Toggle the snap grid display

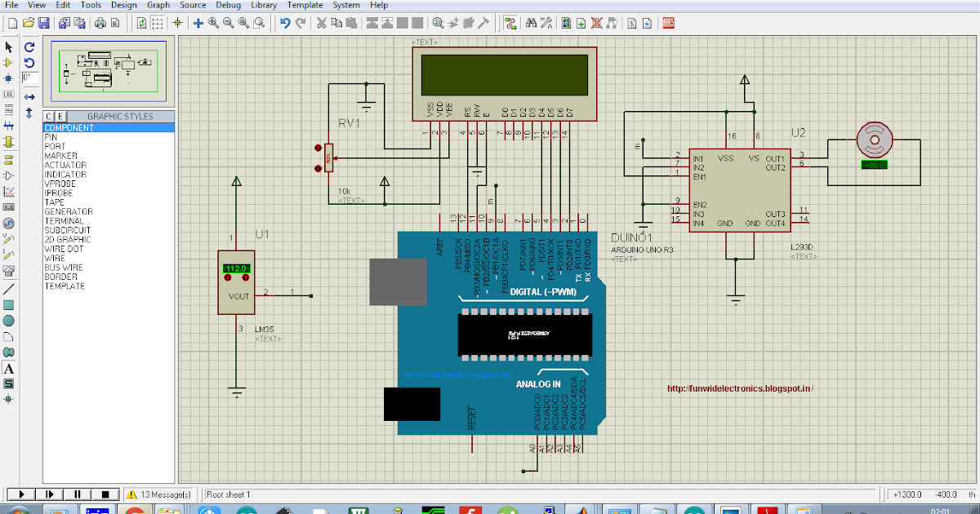(158, 23)
